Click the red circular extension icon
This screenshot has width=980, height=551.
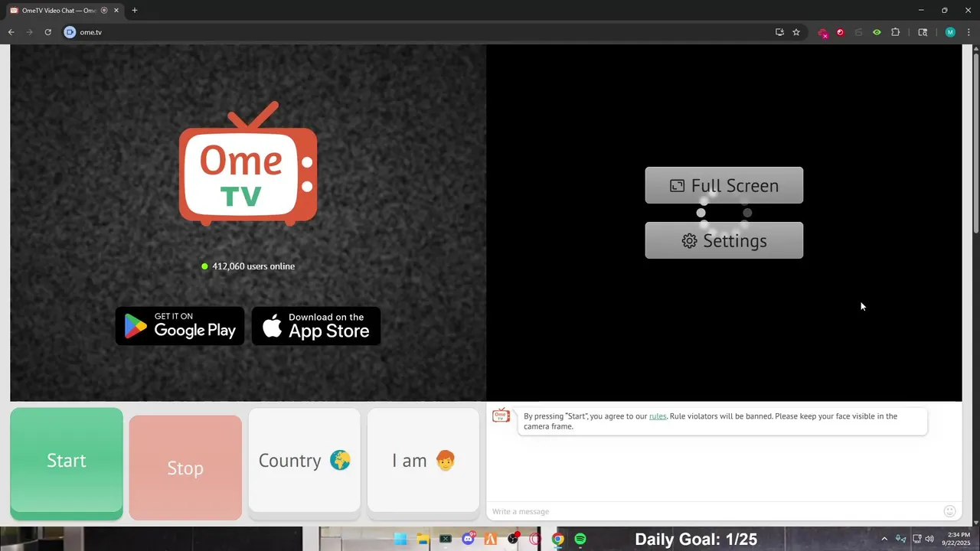click(x=840, y=32)
